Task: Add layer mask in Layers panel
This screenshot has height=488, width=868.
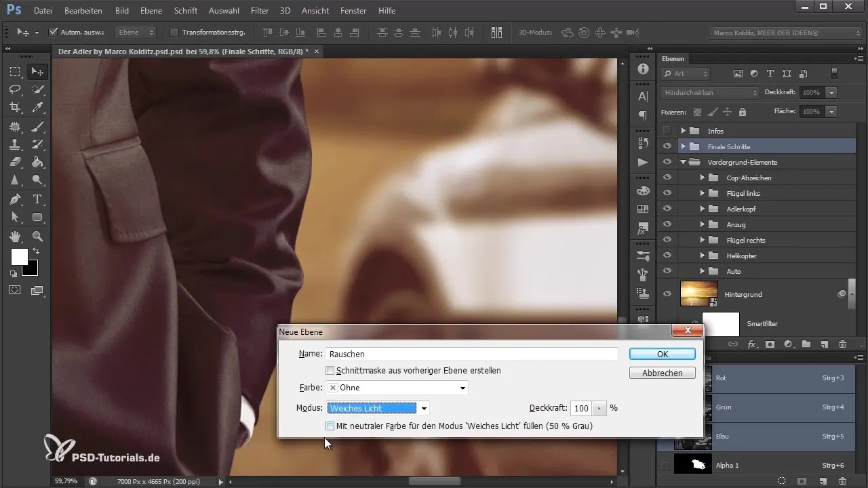Action: pyautogui.click(x=770, y=344)
